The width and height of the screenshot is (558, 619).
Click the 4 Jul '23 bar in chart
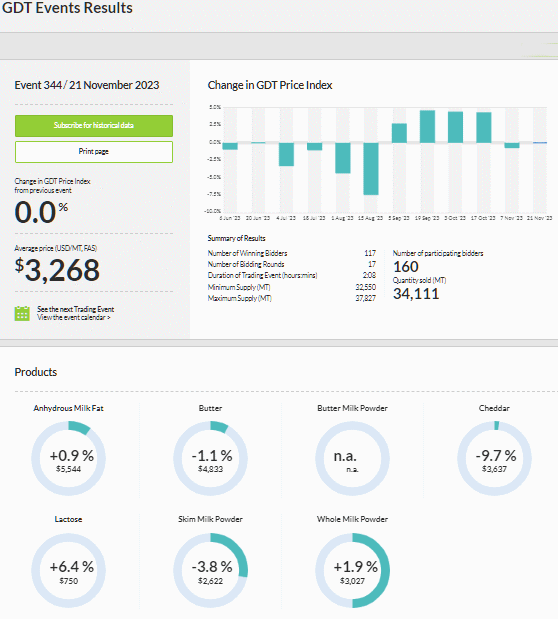[x=286, y=154]
